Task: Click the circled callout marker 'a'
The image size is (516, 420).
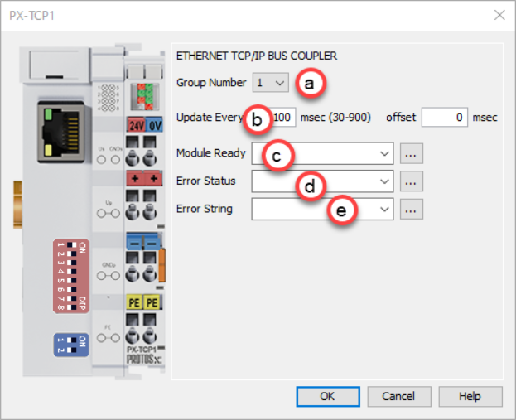Action: 310,83
